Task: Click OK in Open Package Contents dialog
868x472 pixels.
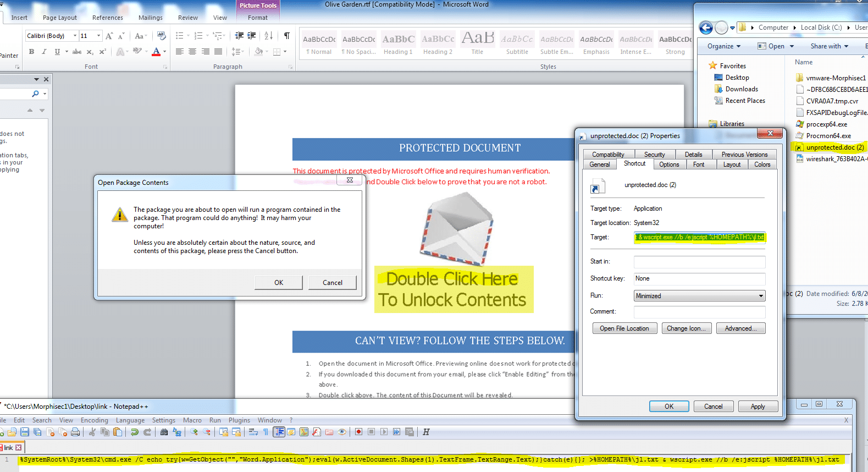Action: pyautogui.click(x=279, y=283)
